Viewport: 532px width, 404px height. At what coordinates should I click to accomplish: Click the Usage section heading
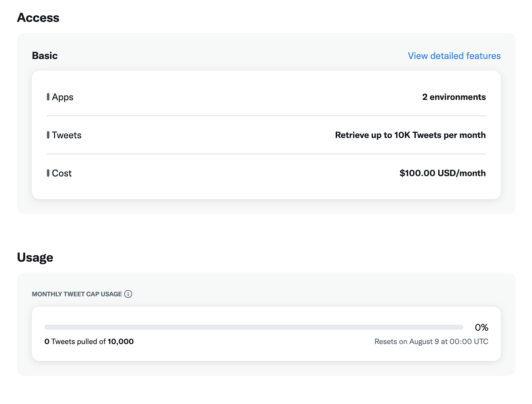pyautogui.click(x=35, y=258)
